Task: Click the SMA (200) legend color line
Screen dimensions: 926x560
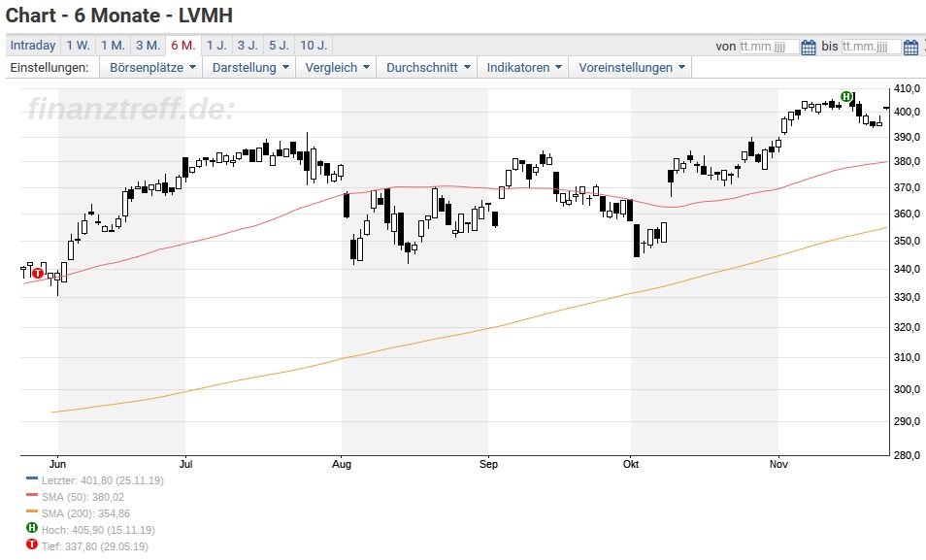Action: tap(32, 511)
